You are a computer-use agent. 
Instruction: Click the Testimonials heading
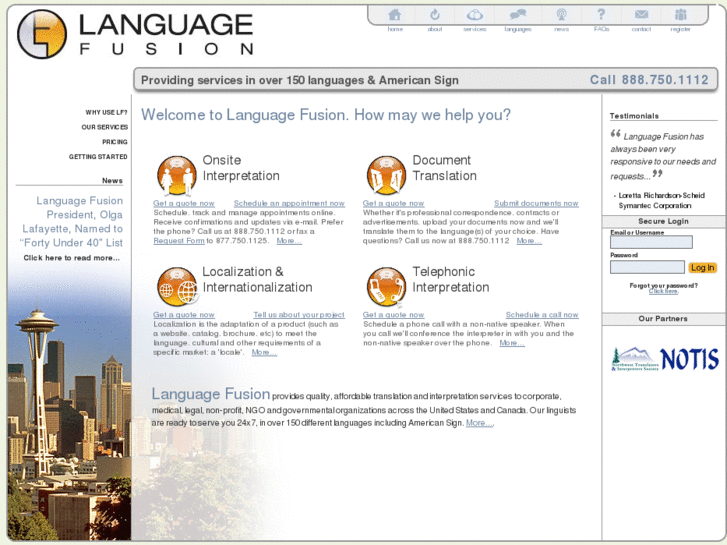[634, 116]
